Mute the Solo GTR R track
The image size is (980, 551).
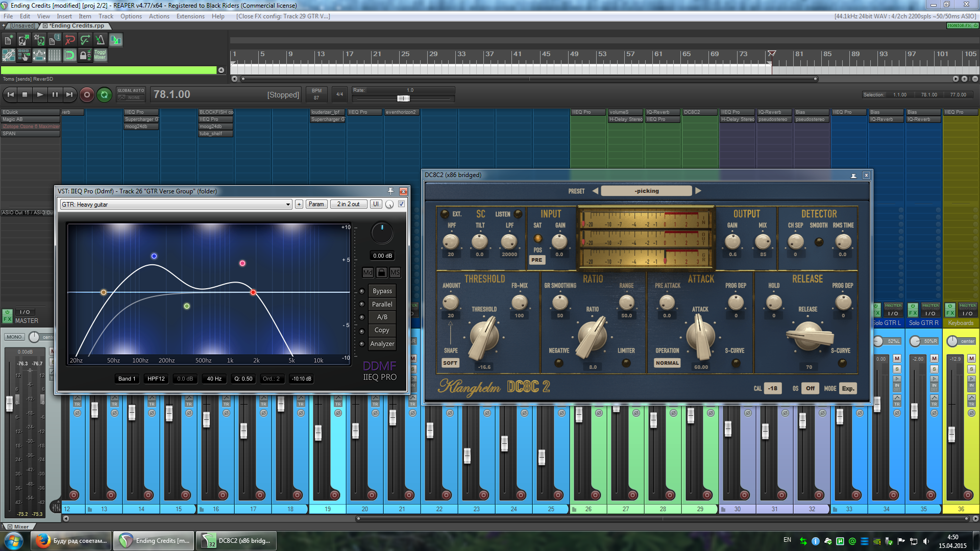(x=934, y=359)
